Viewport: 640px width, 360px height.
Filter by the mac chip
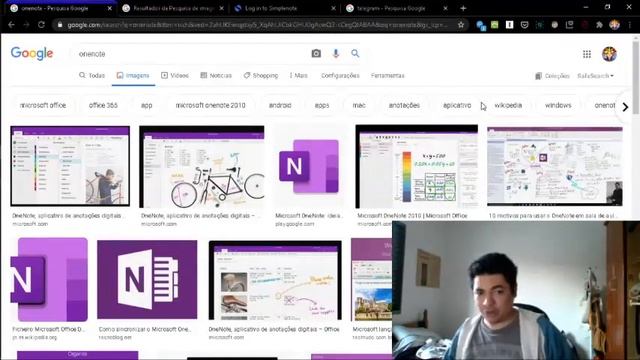click(359, 105)
